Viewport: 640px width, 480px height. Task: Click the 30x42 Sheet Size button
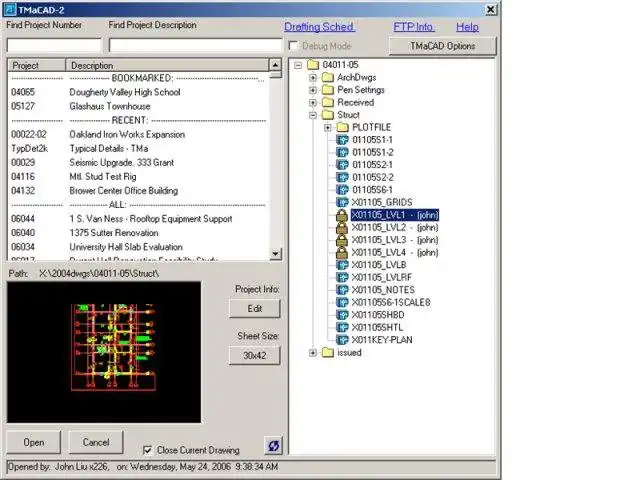click(x=255, y=356)
